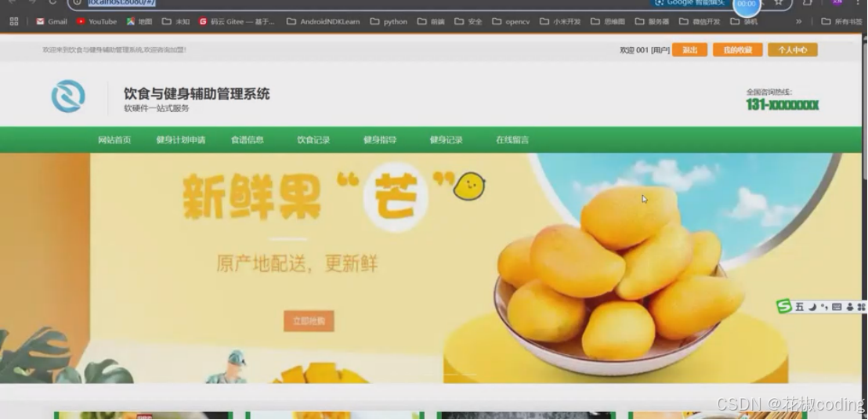Click the 欢迎 001 [用户] text
The width and height of the screenshot is (868, 420).
(645, 50)
